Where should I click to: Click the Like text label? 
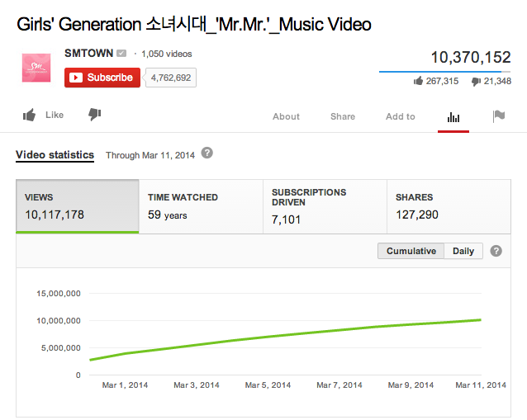55,115
